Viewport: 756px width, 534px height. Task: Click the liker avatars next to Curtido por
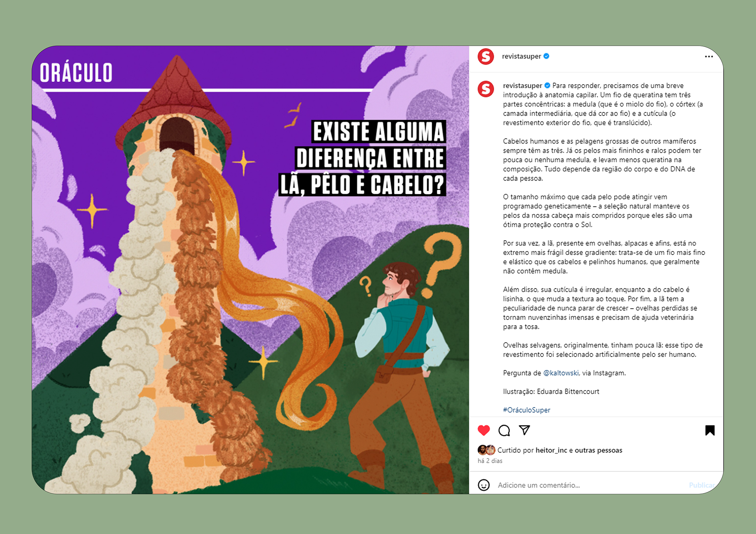(x=486, y=450)
